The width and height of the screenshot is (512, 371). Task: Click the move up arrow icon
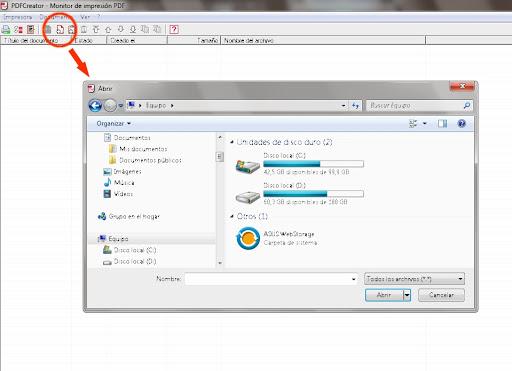(108, 30)
